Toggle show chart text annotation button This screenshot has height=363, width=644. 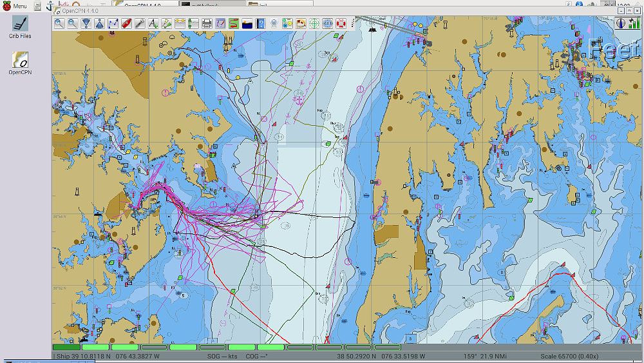tap(153, 24)
